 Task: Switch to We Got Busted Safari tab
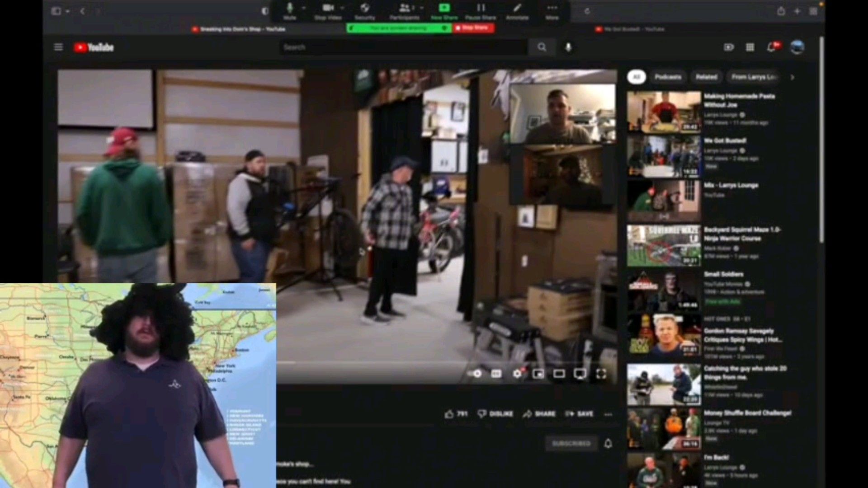coord(630,29)
